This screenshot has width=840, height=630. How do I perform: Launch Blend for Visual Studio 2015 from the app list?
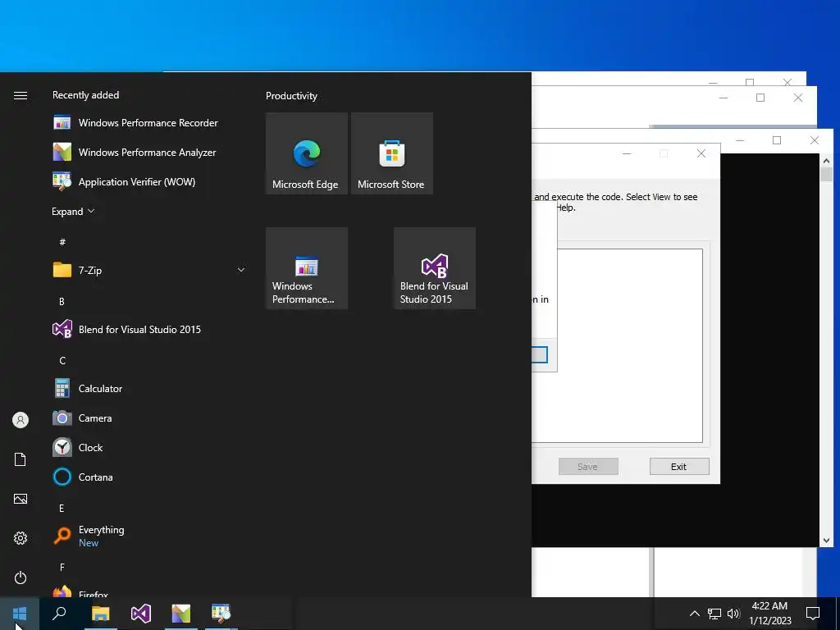coord(148,330)
